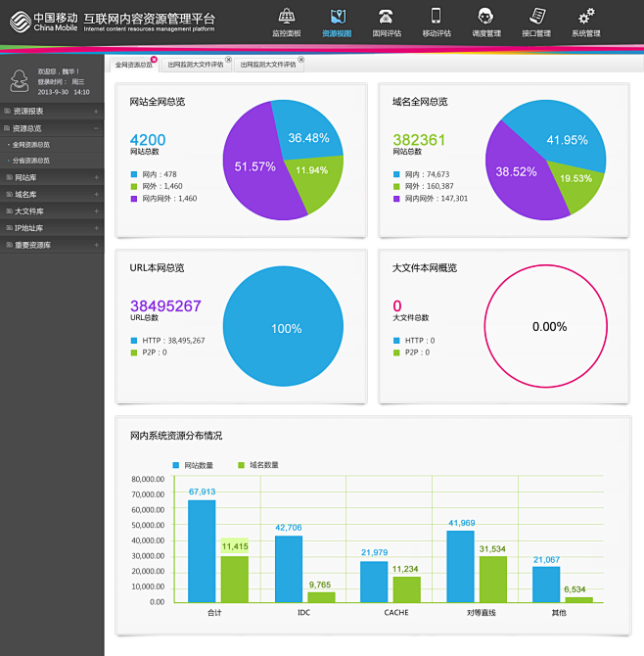This screenshot has height=656, width=644.
Task: Click the user avatar icon in sidebar
Action: (x=20, y=80)
